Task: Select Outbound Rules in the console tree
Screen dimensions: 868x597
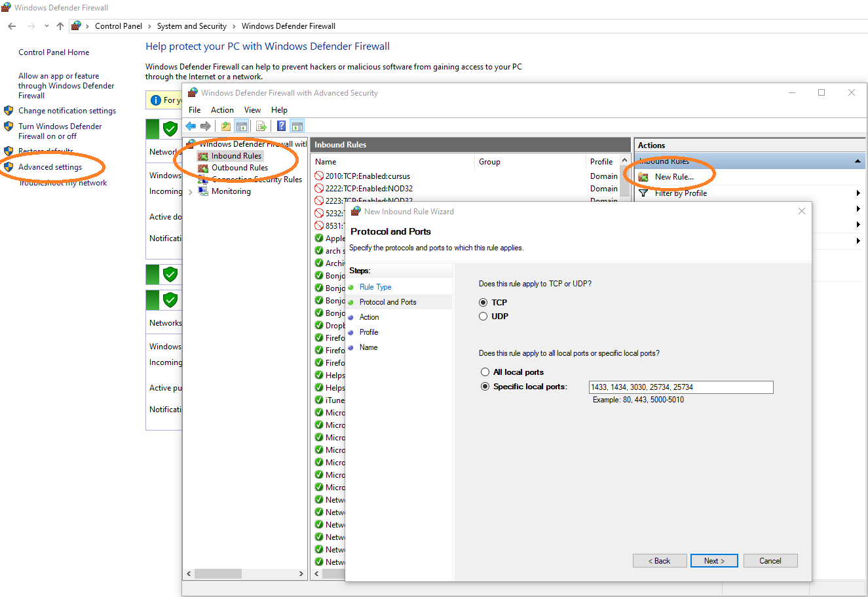Action: 240,168
